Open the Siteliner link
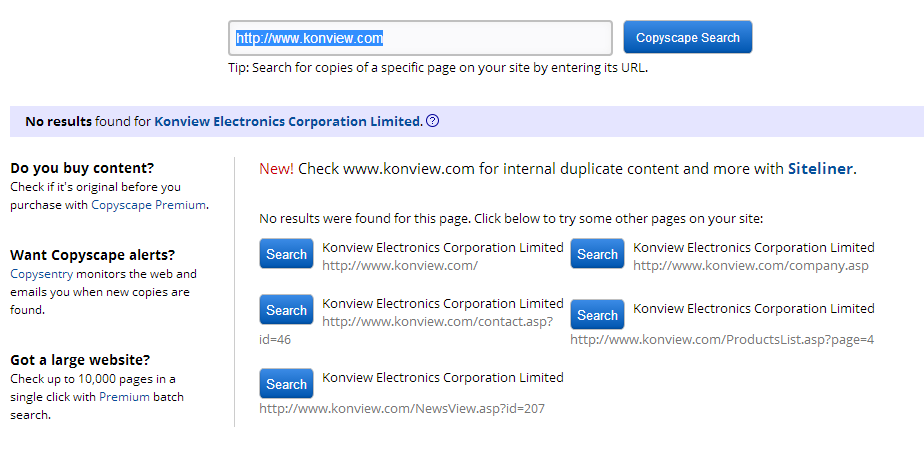This screenshot has width=924, height=455. tap(820, 169)
